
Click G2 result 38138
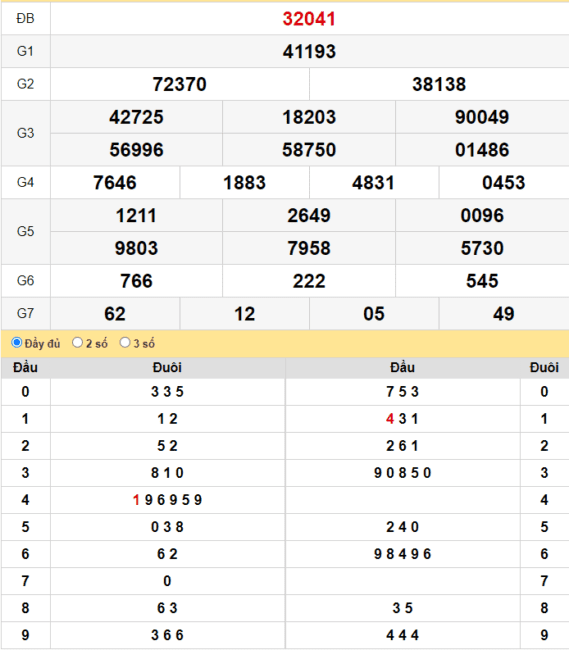click(x=439, y=84)
